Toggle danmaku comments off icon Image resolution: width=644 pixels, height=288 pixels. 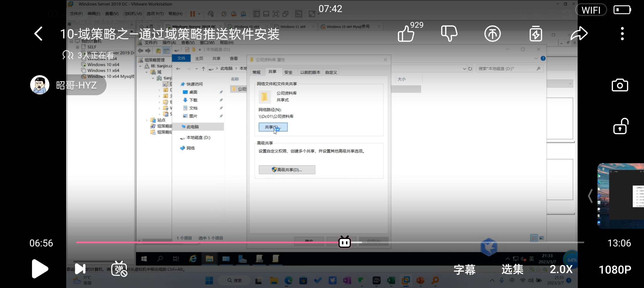point(119,269)
